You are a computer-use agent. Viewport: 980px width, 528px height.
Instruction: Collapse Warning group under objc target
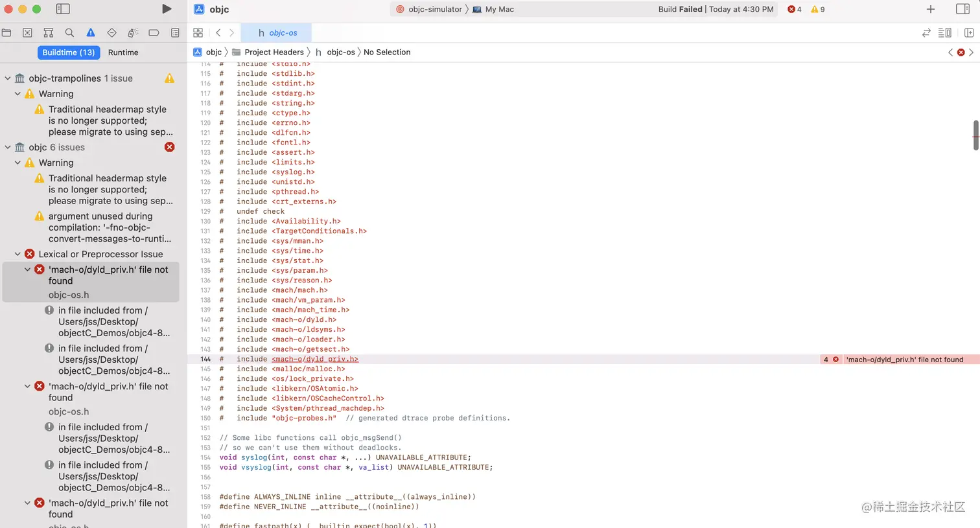click(x=17, y=163)
